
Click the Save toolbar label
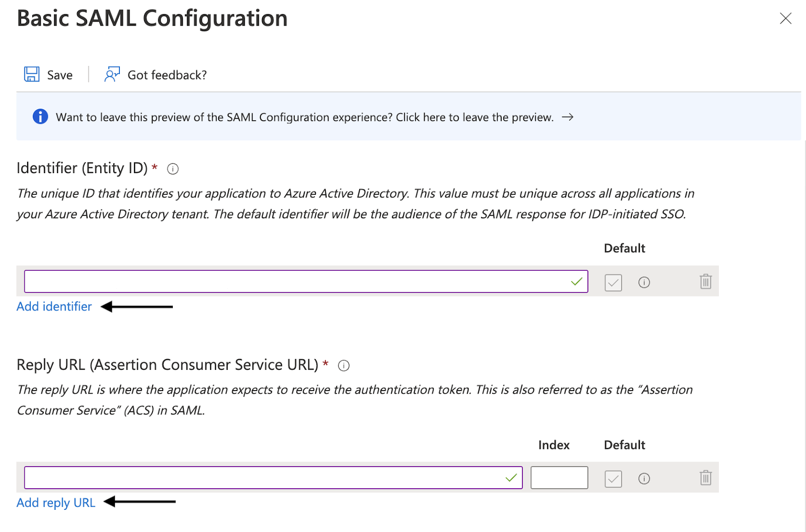coord(60,75)
